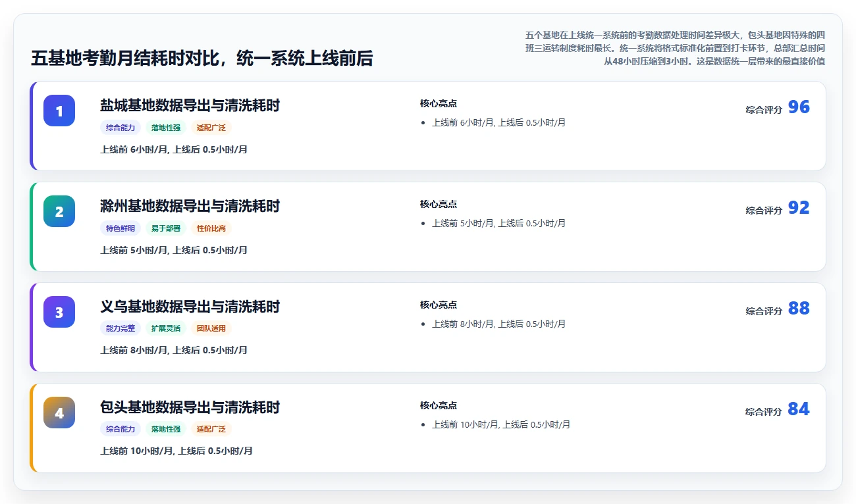Select the 特色鲜明 tag
Image resolution: width=856 pixels, height=504 pixels.
pos(120,228)
